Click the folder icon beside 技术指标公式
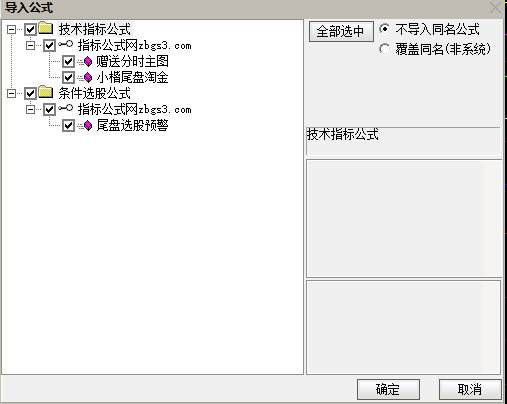The height and width of the screenshot is (404, 507). tap(46, 28)
